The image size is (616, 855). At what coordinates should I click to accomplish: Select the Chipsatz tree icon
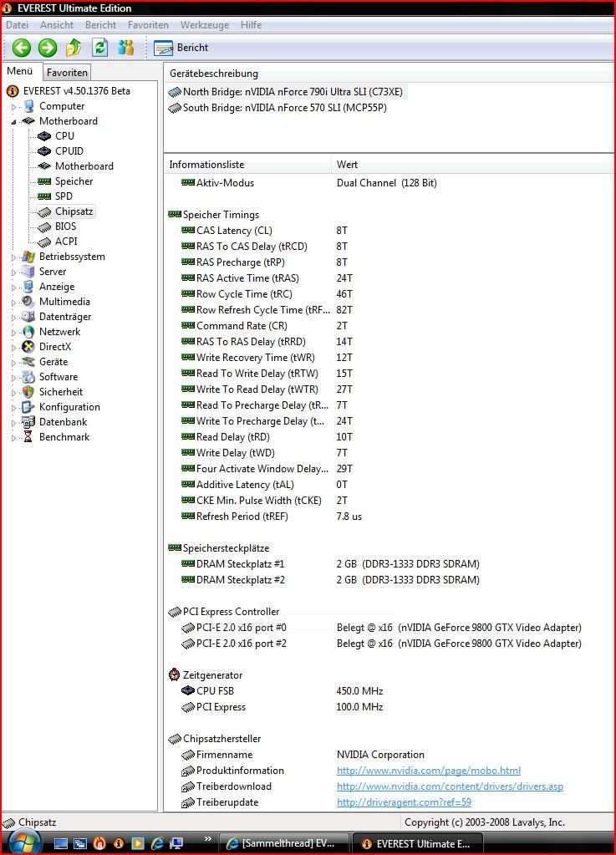44,211
